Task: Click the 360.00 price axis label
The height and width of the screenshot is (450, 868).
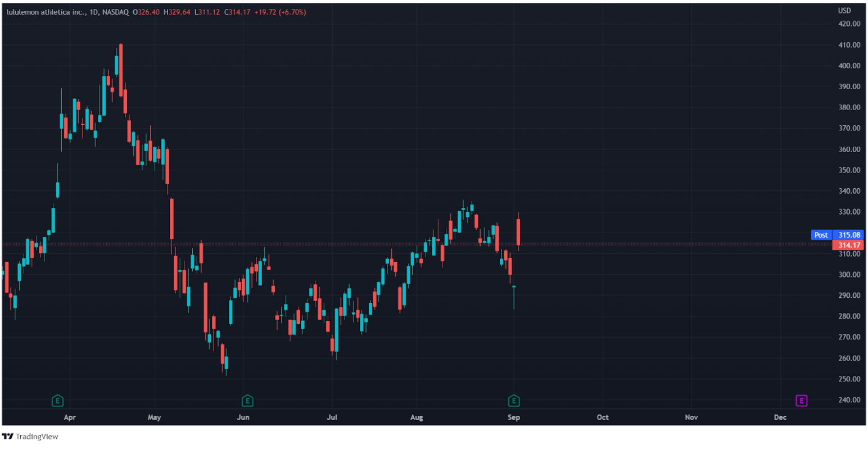Action: coord(849,149)
